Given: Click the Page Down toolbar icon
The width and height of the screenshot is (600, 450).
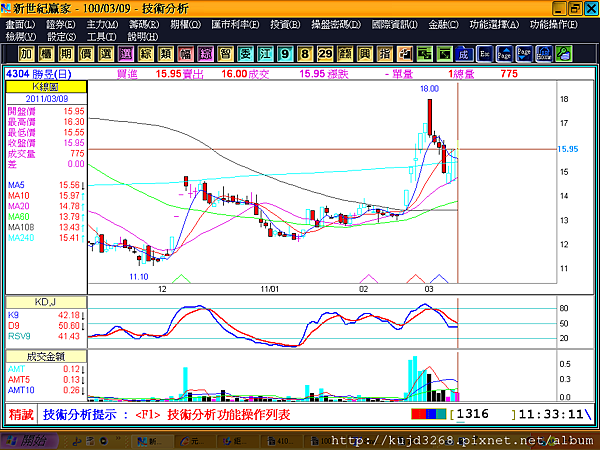Looking at the screenshot, I should click(x=524, y=54).
